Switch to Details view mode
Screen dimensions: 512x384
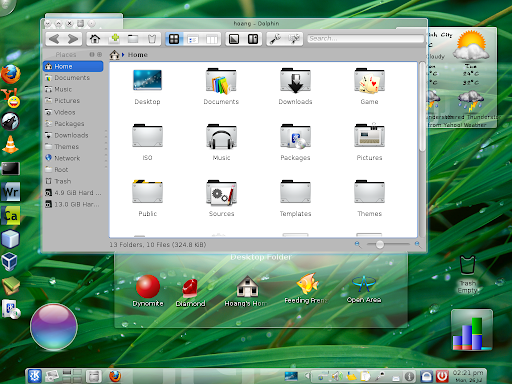(x=193, y=39)
